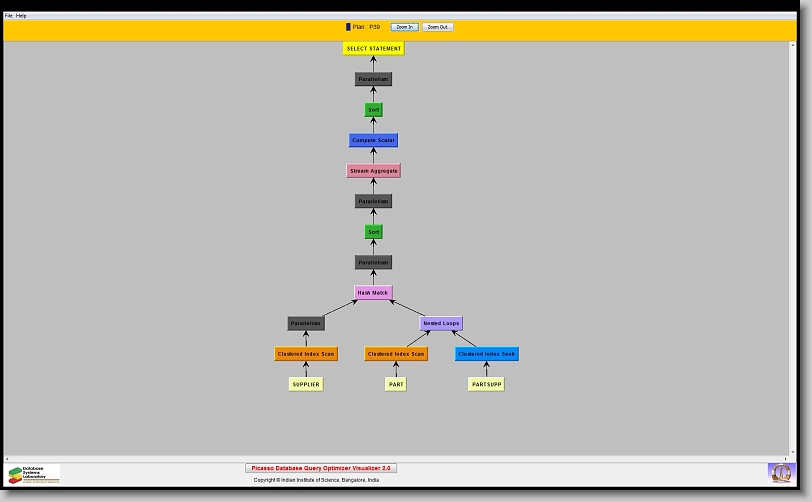The height and width of the screenshot is (502, 812).
Task: Click the institute emblem icon at bottom right
Action: (779, 472)
